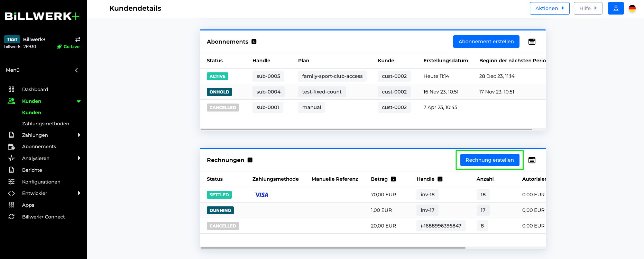Click the Rechnungen horizontal scrollbar

[333, 248]
